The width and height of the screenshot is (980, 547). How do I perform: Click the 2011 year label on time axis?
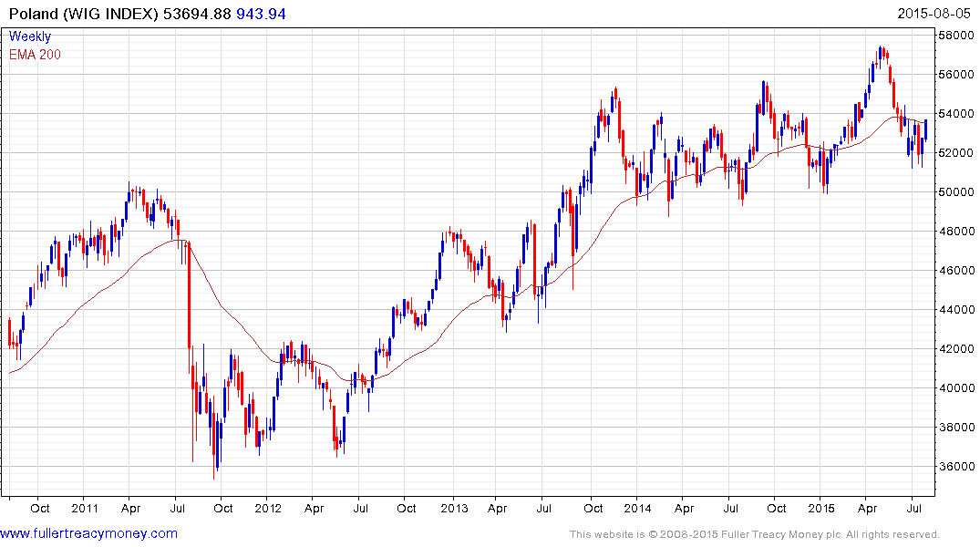[85, 508]
